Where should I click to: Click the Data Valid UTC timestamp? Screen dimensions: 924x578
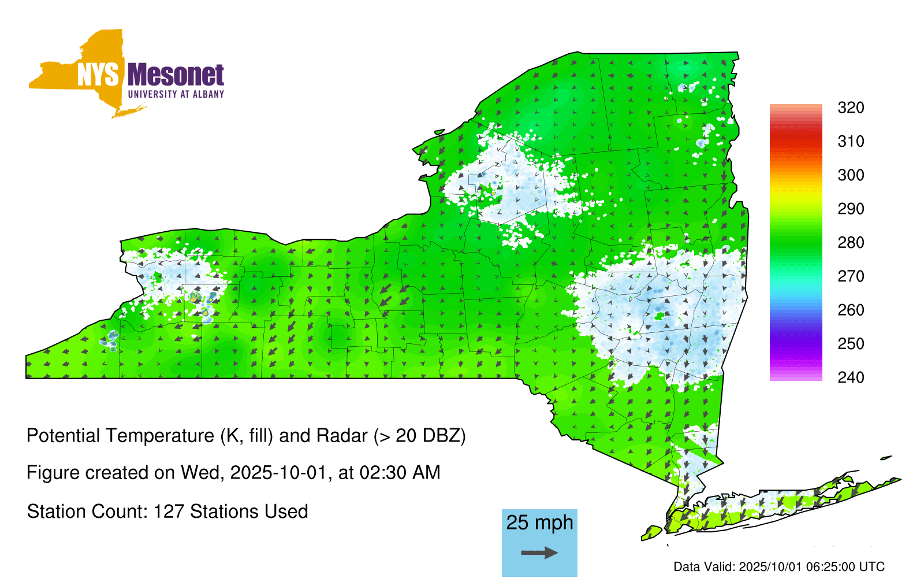pos(778,566)
